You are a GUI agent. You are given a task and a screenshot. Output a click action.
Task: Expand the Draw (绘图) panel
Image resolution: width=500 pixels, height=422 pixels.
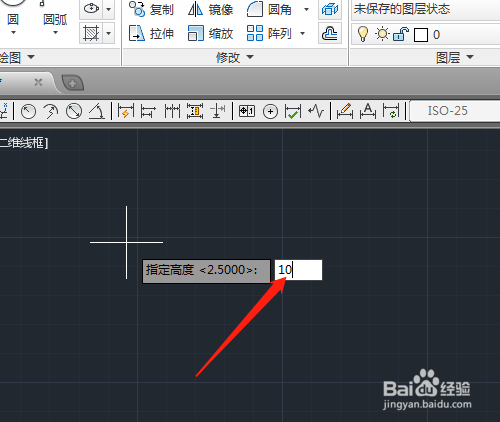click(17, 57)
